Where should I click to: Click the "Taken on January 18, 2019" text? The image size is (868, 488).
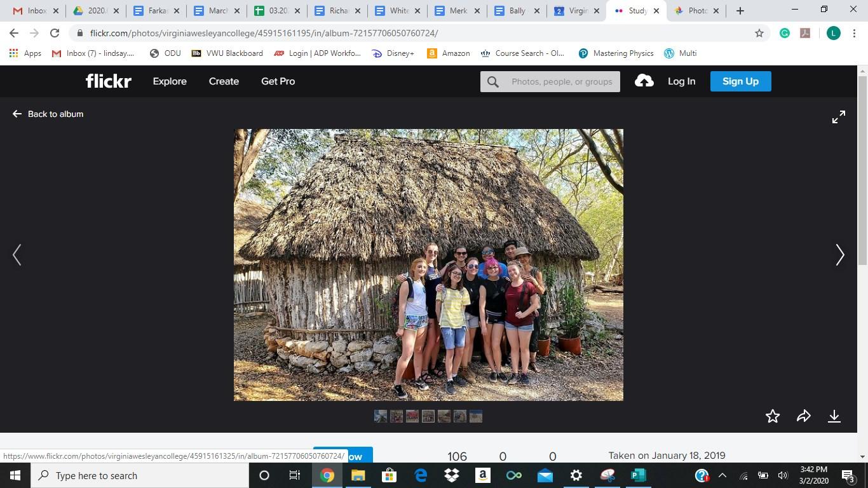pyautogui.click(x=667, y=456)
